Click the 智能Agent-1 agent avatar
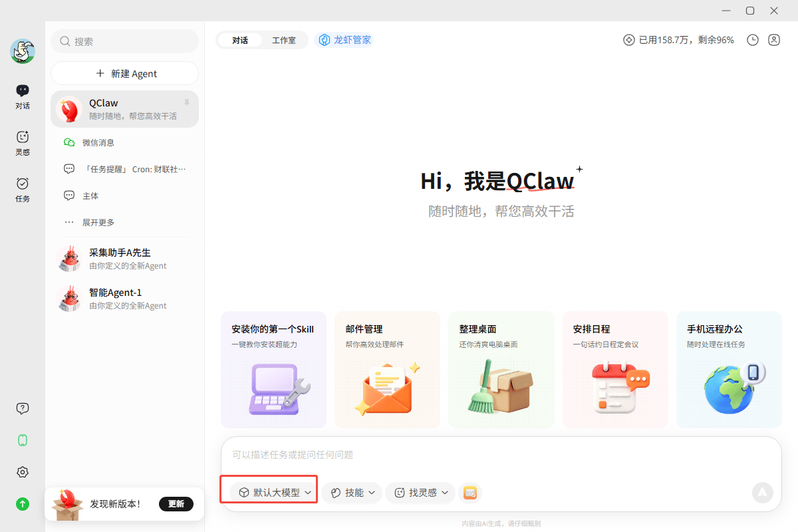The width and height of the screenshot is (798, 532). 69,299
